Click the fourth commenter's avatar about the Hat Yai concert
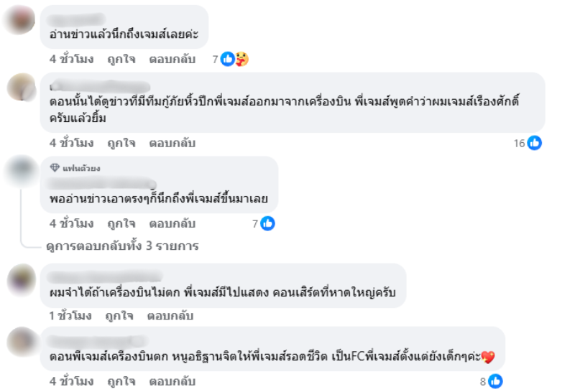575x392 pixels. tap(21, 279)
